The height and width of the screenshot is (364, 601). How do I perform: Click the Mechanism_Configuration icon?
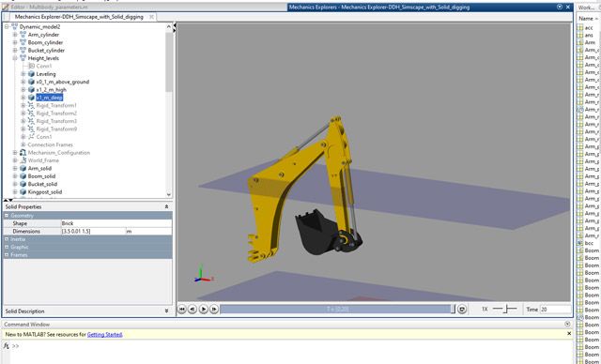(x=23, y=152)
